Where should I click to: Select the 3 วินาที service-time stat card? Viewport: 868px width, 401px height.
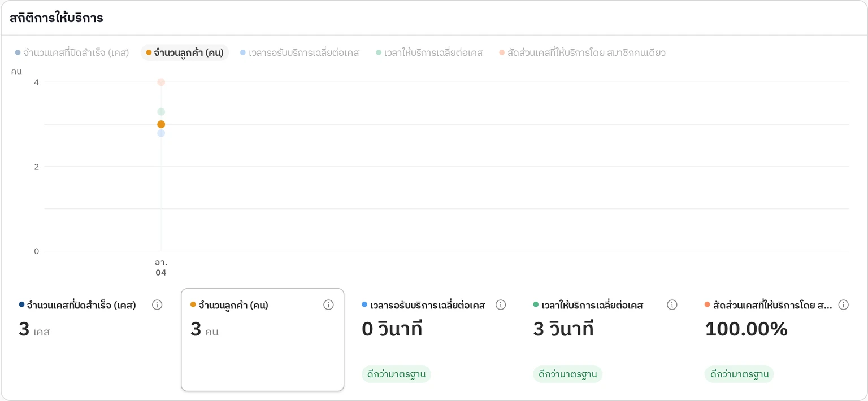(x=605, y=339)
